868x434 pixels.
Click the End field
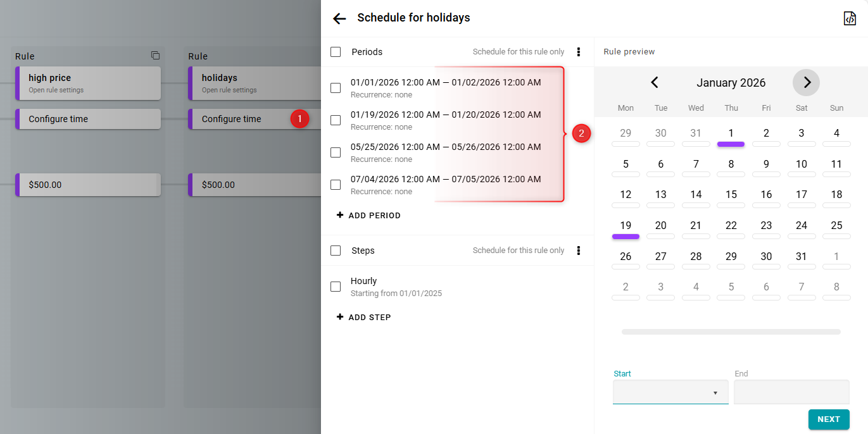pos(791,392)
